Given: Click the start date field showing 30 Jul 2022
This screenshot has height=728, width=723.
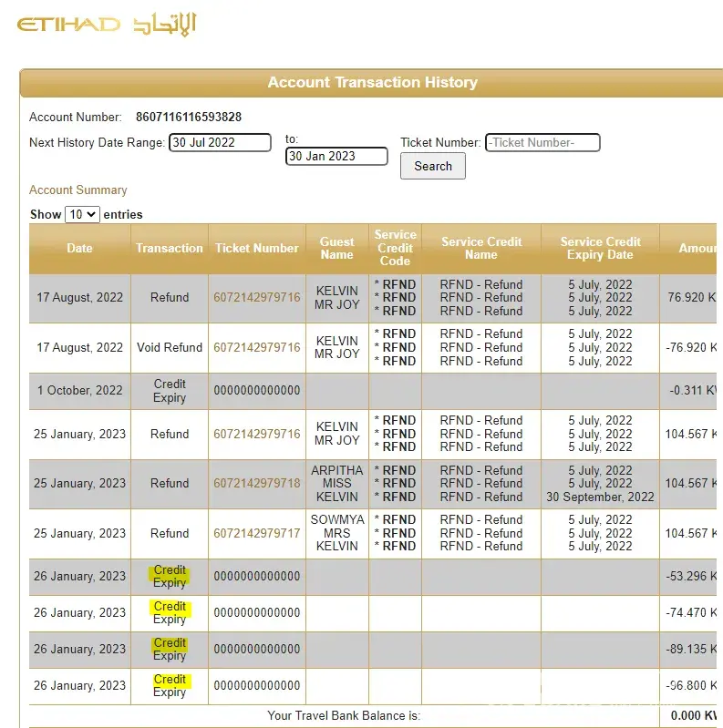Looking at the screenshot, I should [220, 142].
